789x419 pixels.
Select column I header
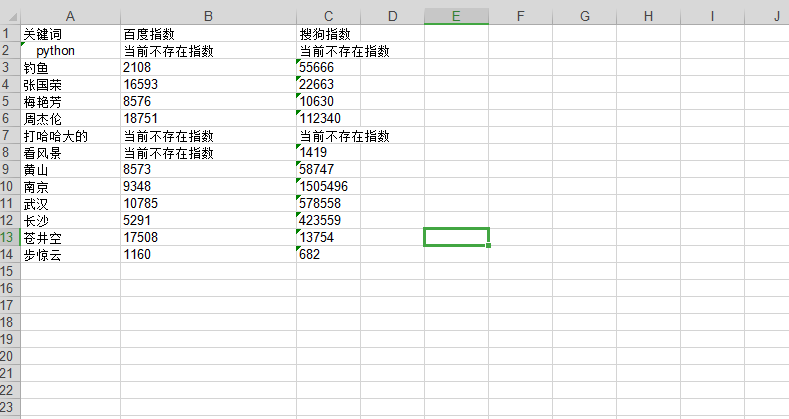coord(712,16)
